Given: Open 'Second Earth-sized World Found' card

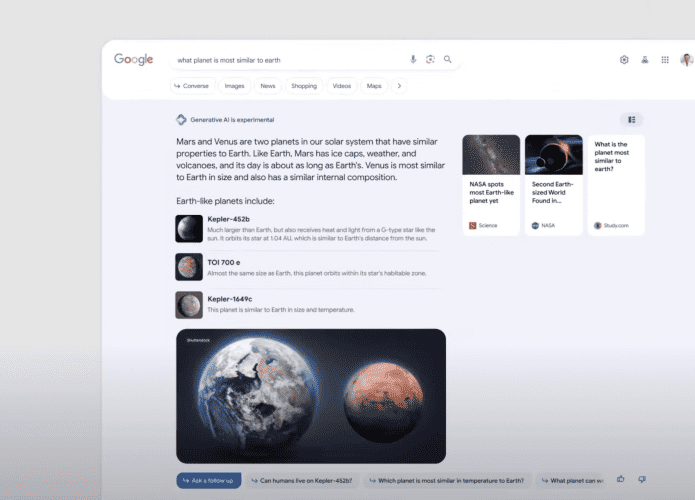Looking at the screenshot, I should [554, 185].
